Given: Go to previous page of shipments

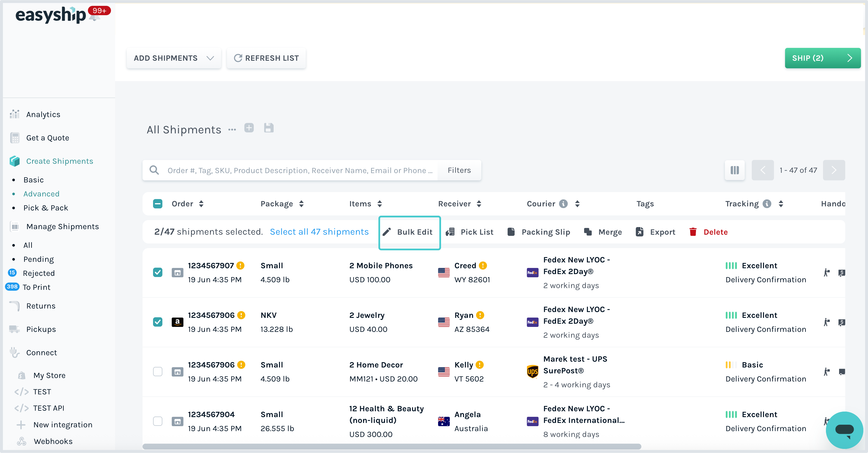Looking at the screenshot, I should tap(763, 170).
